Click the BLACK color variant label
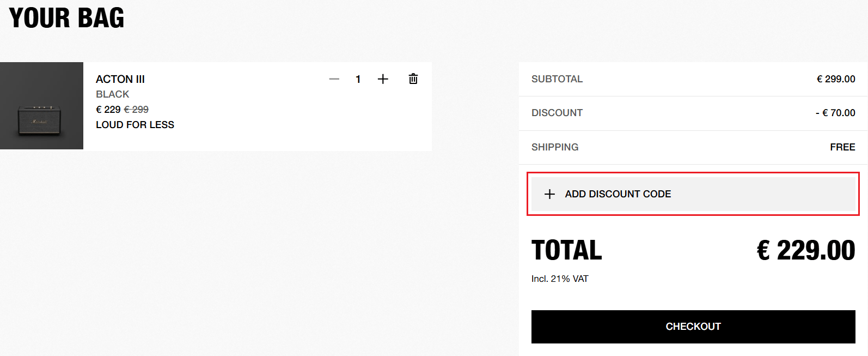 click(113, 94)
